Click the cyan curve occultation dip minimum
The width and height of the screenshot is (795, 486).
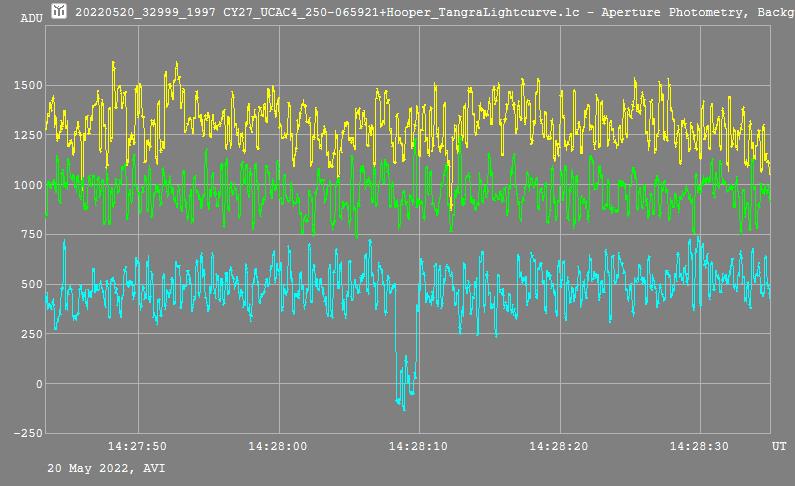click(404, 409)
